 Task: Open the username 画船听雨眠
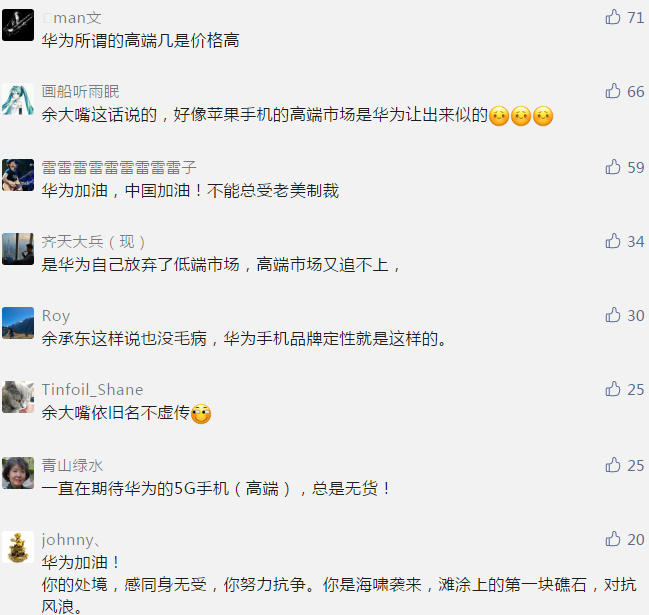click(80, 91)
